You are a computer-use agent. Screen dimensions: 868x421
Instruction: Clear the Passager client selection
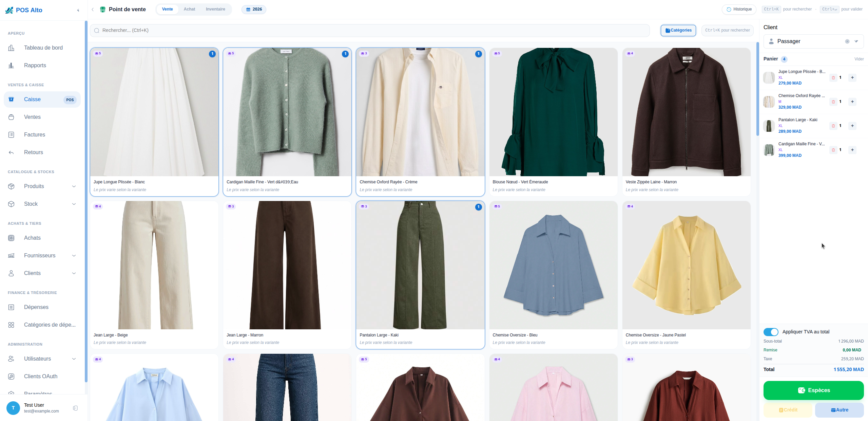pos(847,41)
